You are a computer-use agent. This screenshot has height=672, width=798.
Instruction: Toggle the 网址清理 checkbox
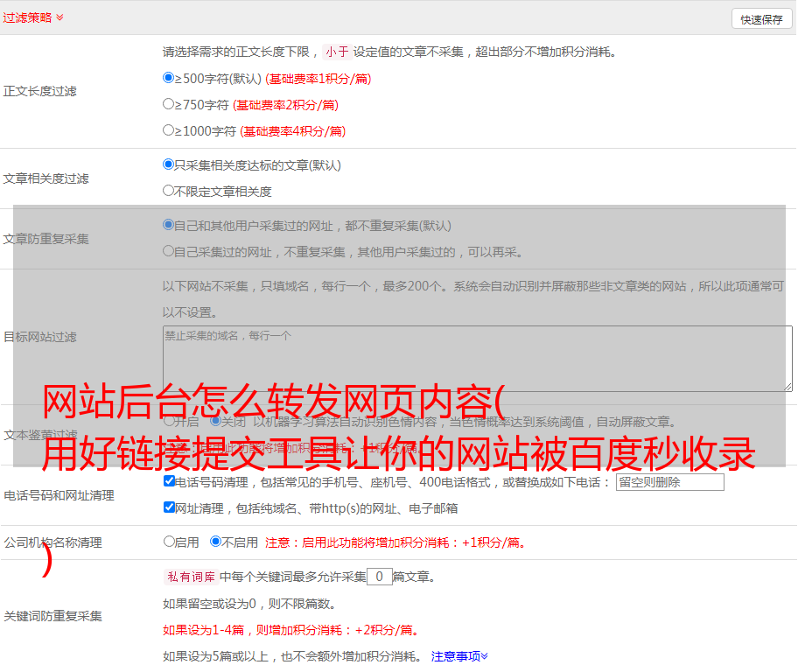coord(169,507)
